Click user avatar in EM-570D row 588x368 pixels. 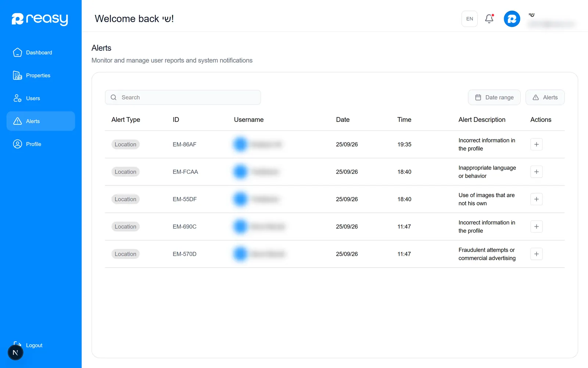point(240,254)
